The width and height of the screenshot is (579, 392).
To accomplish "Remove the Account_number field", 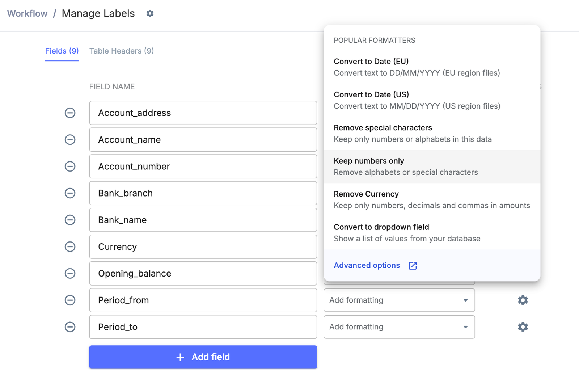I will (x=70, y=167).
